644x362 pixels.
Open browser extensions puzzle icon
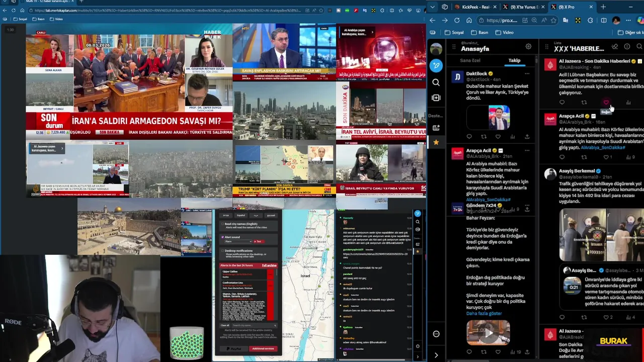pos(590,20)
